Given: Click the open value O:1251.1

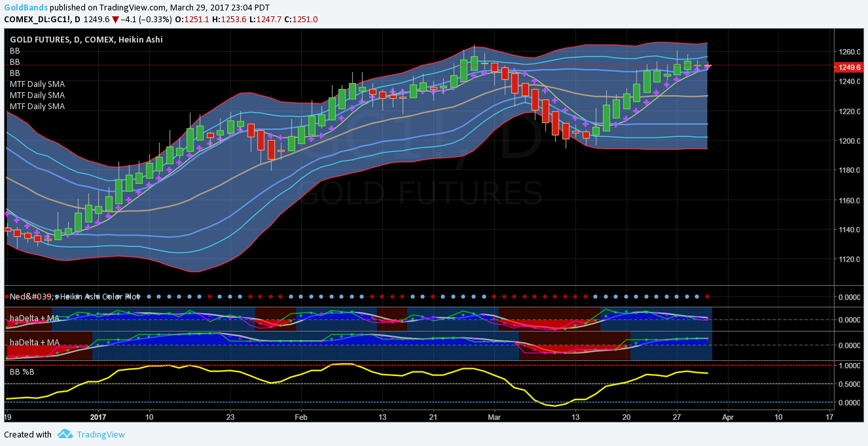Looking at the screenshot, I should coord(192,19).
